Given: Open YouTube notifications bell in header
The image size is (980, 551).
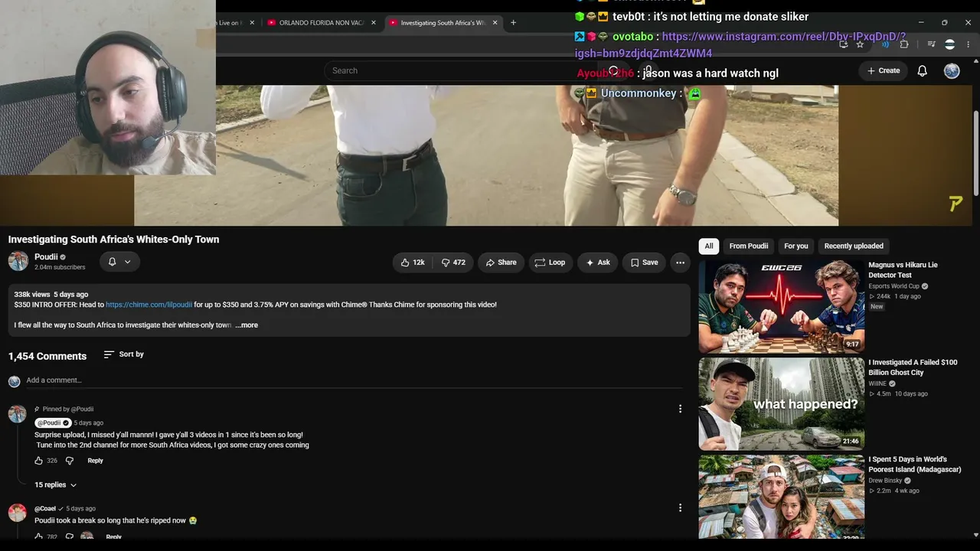Looking at the screenshot, I should pyautogui.click(x=923, y=70).
